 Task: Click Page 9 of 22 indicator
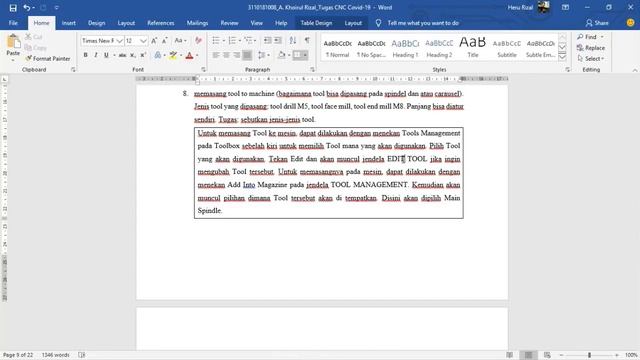coord(18,355)
